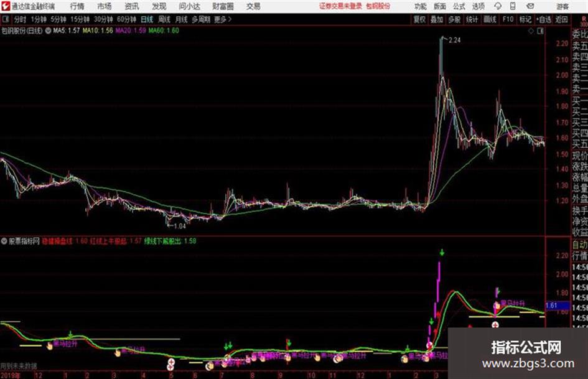Click the 画线 drawing toolbar button

490,19
